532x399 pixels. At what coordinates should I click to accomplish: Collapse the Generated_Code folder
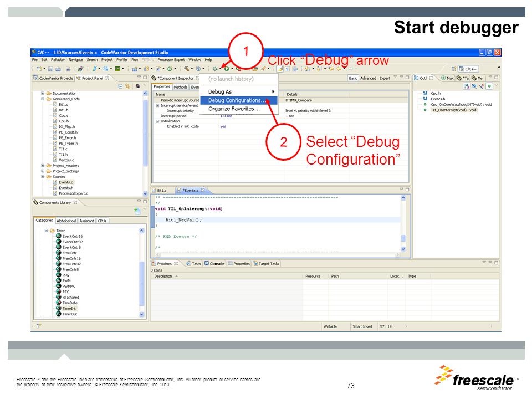tap(43, 99)
